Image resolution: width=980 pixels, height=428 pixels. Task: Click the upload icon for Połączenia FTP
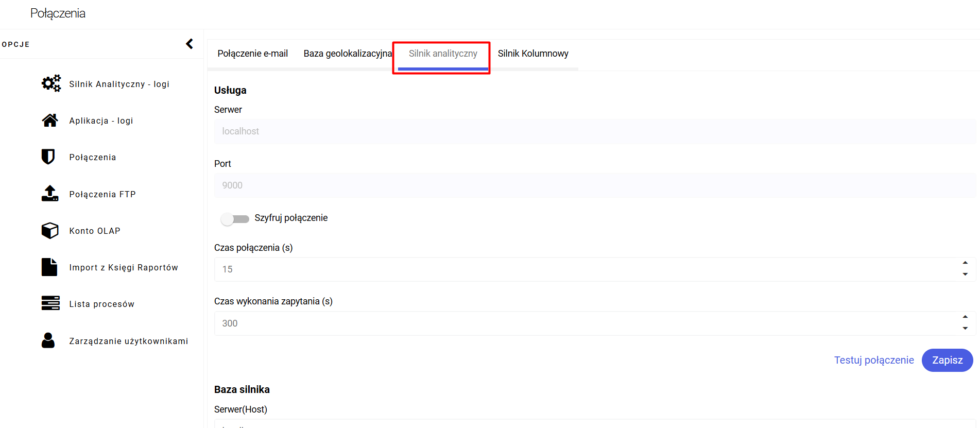pyautogui.click(x=50, y=194)
